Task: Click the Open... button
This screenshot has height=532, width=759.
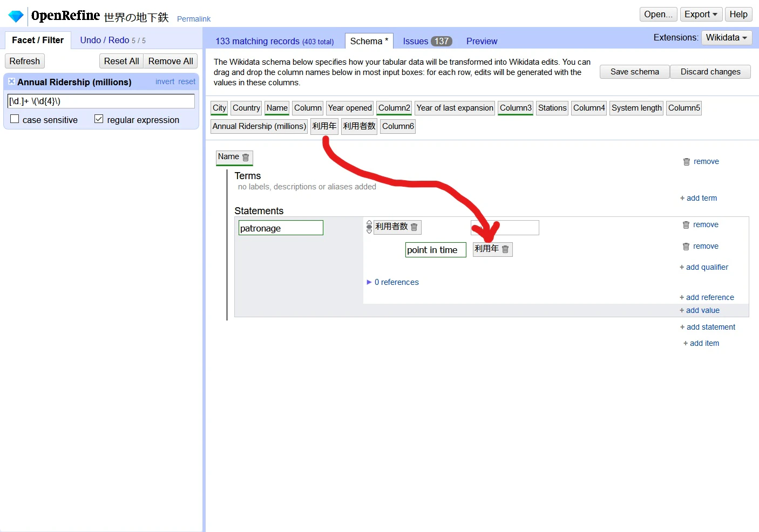Action: [x=658, y=15]
